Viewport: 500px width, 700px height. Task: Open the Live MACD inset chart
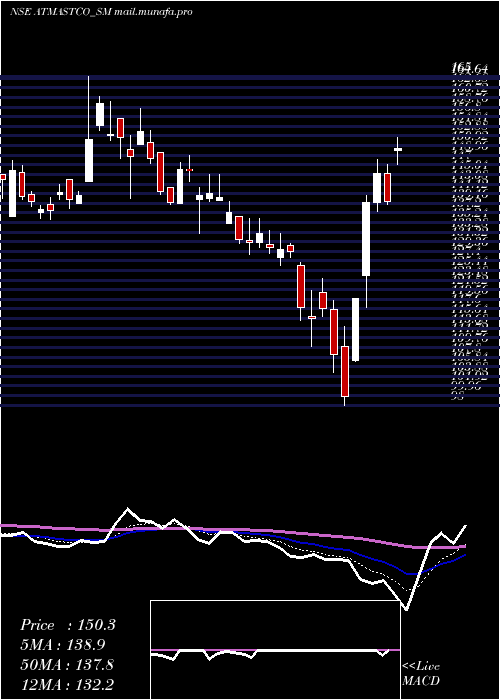click(275, 650)
